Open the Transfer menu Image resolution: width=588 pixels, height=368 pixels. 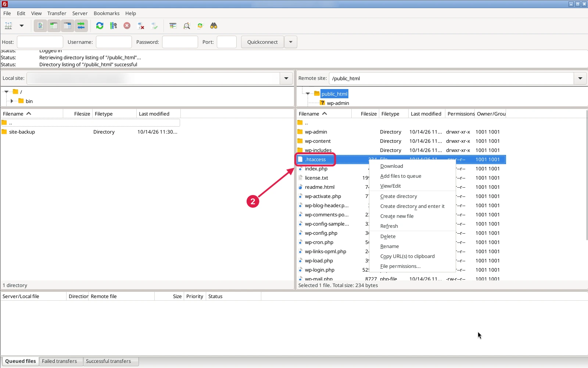pos(57,13)
